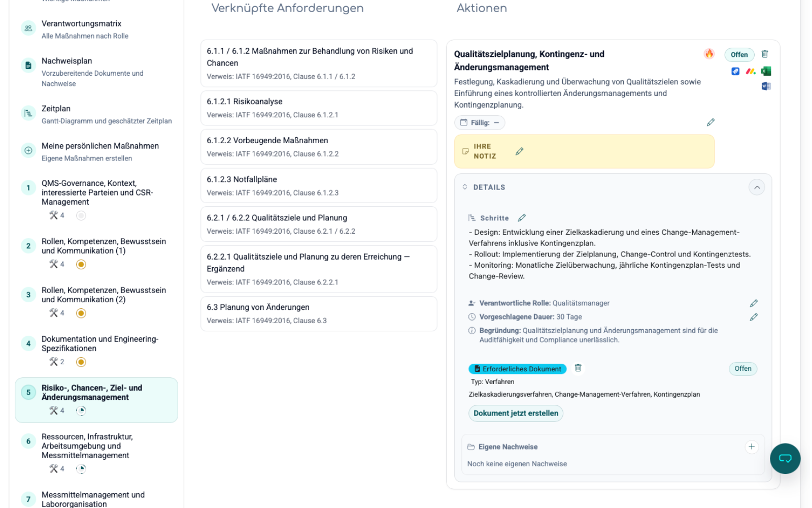Collapse the DETAILS section chevron
Viewport: 812px width, 508px height.
[x=757, y=187]
